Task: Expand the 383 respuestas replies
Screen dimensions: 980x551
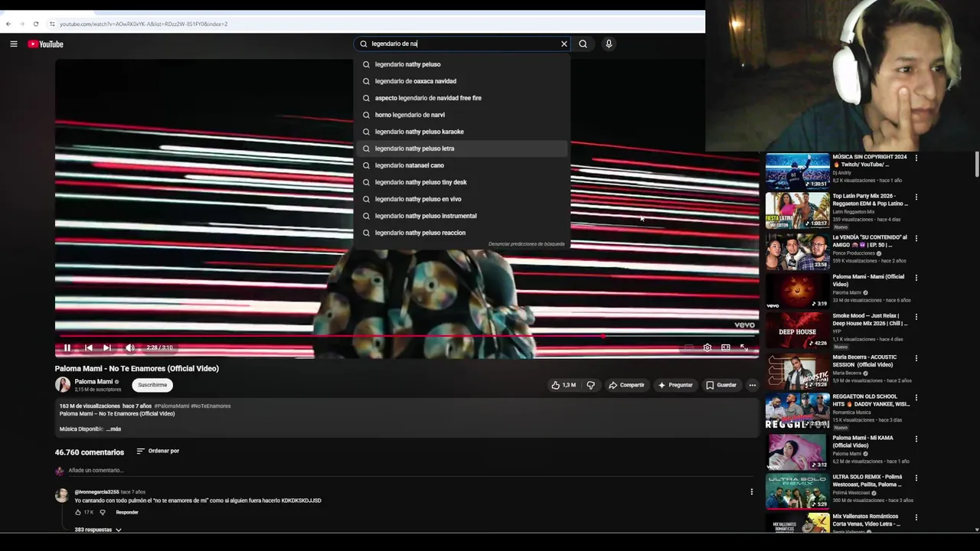Action: [98, 530]
